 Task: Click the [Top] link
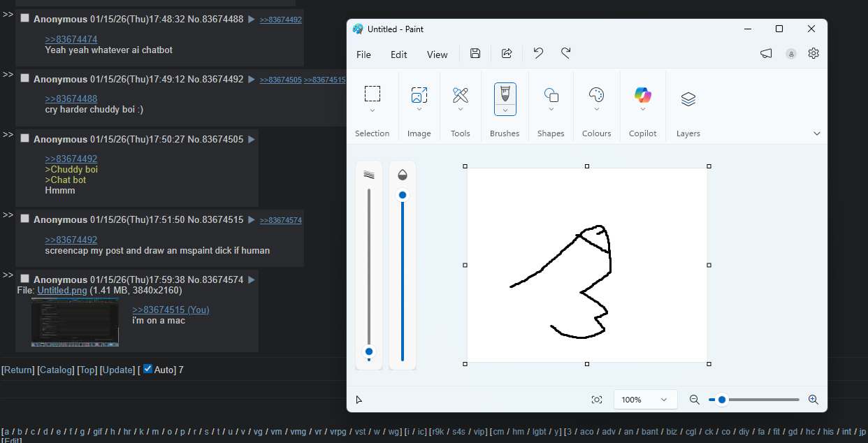[x=87, y=370]
